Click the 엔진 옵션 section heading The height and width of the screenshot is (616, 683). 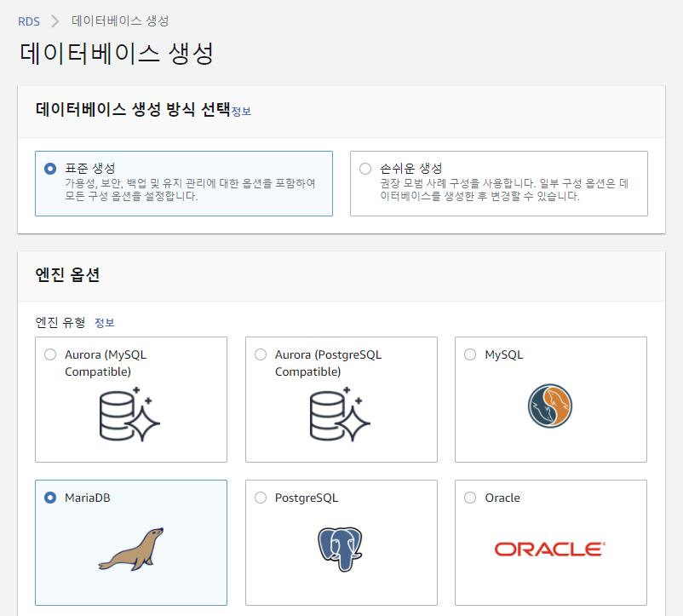tap(67, 275)
